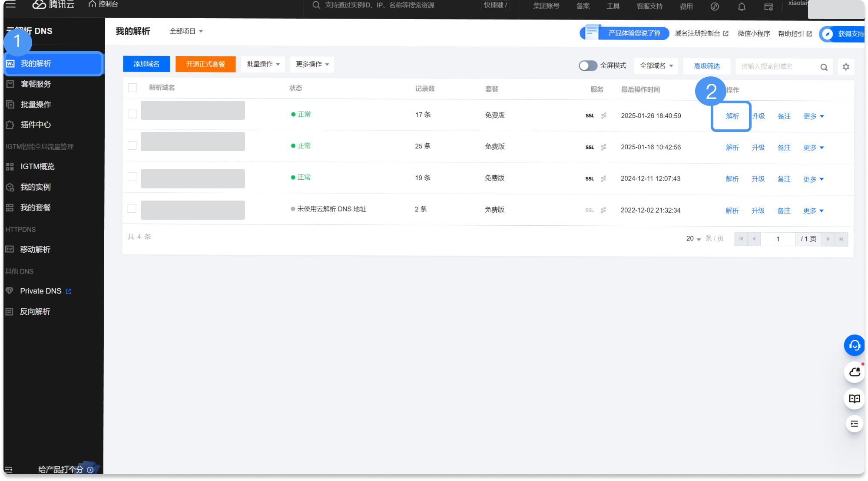Click the notification bell icon
868x481 pixels.
tap(742, 7)
